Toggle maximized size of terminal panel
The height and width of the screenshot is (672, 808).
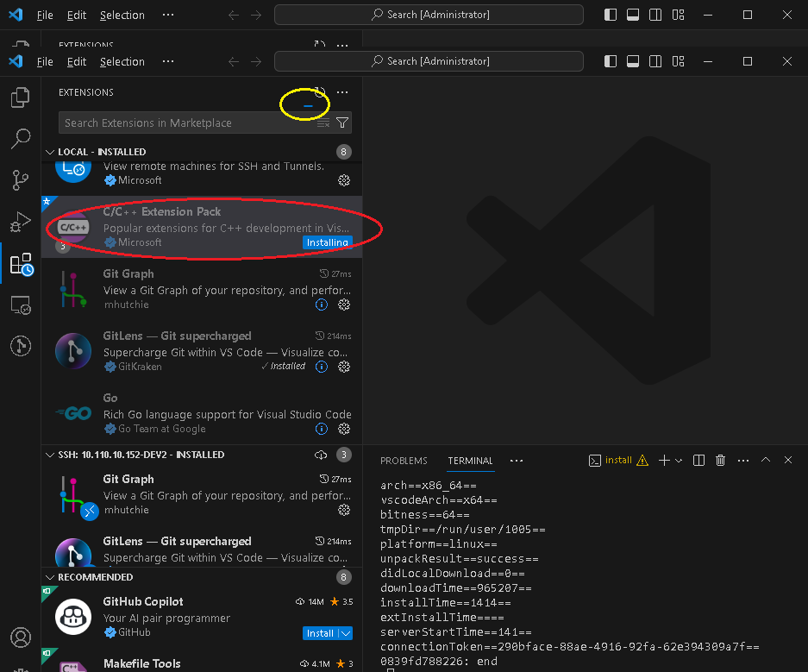(766, 461)
